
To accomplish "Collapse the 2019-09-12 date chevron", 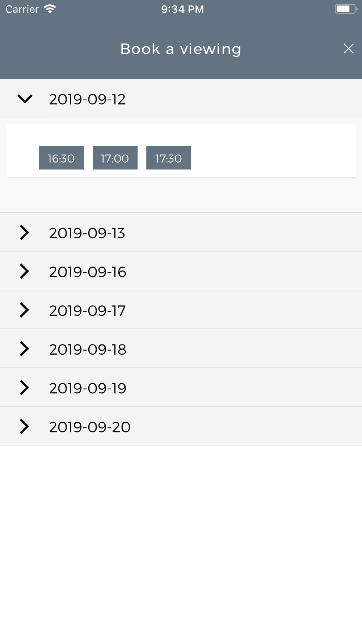I will point(25,99).
